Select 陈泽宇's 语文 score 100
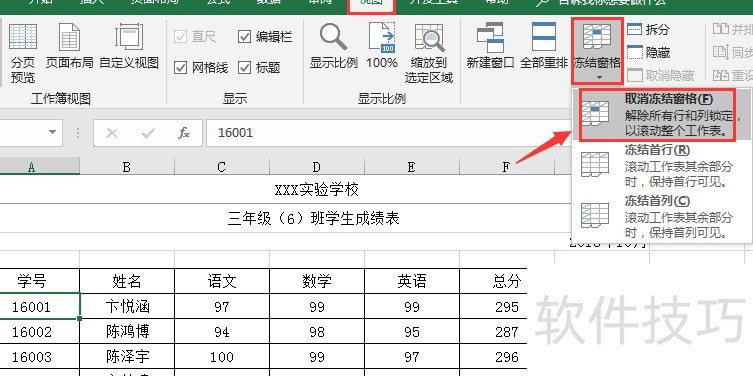The width and height of the screenshot is (753, 376). pos(221,356)
